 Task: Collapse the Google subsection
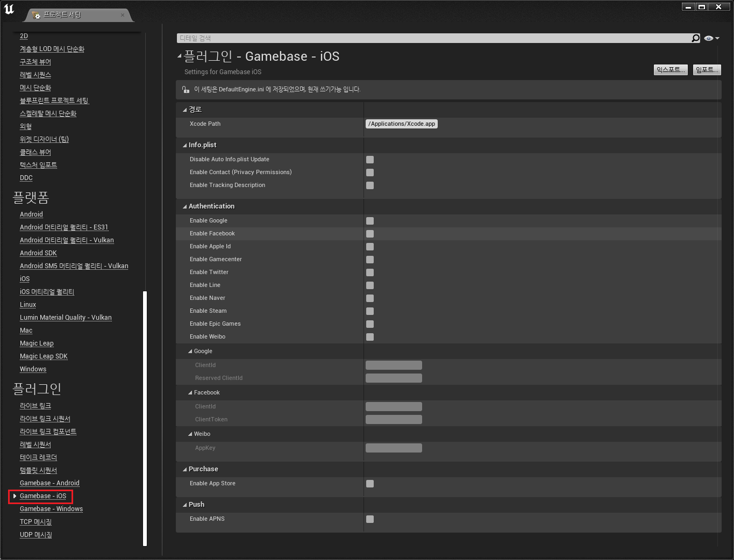pyautogui.click(x=190, y=351)
